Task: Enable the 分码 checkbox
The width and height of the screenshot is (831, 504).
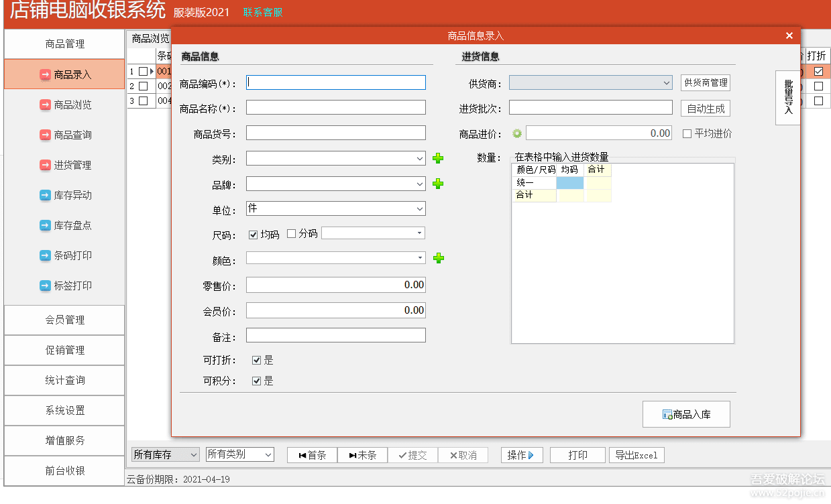Action: tap(292, 234)
